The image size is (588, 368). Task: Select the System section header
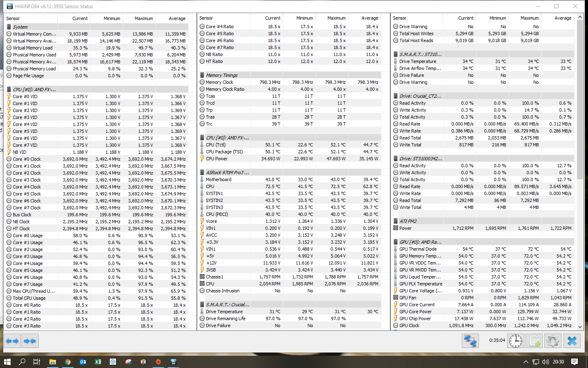click(97, 27)
